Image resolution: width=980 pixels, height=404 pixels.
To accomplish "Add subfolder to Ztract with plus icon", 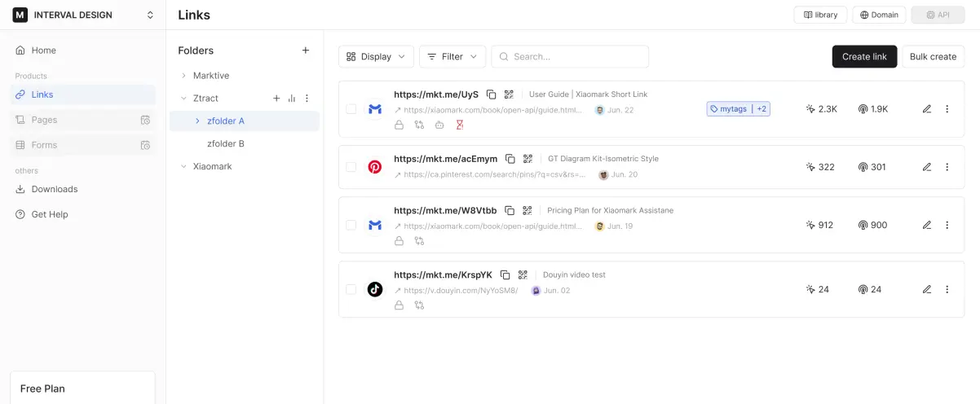I will 276,98.
